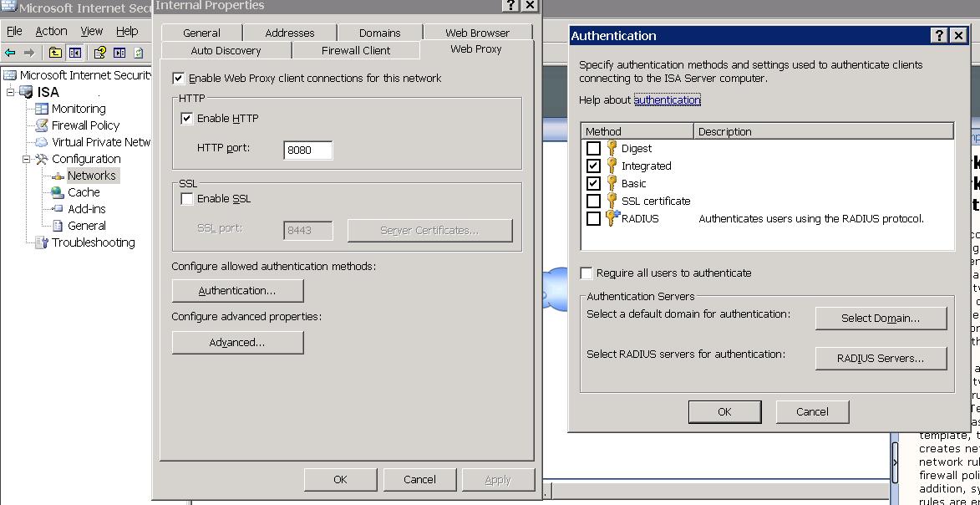
Task: Click the Integrated method key icon
Action: 612,166
